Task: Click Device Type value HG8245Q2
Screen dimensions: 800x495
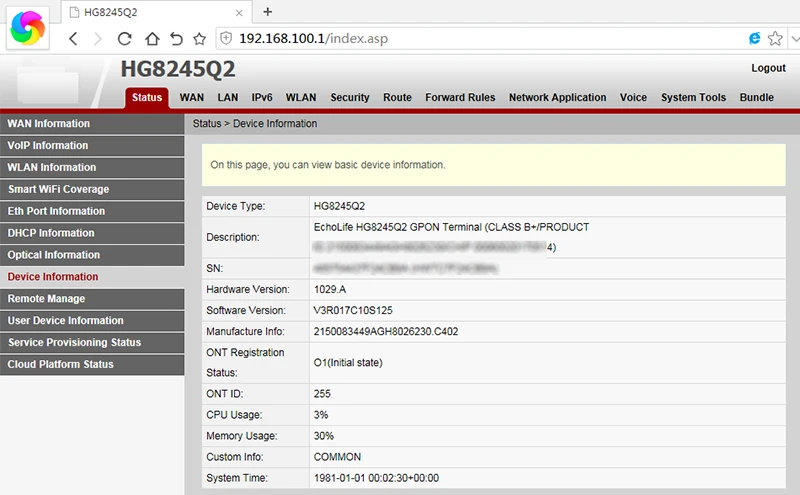Action: (x=339, y=206)
